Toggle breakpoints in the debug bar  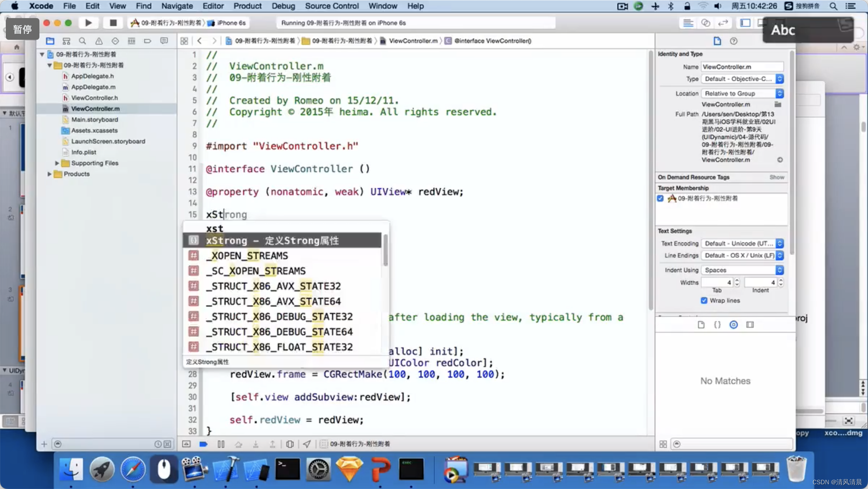coord(203,444)
